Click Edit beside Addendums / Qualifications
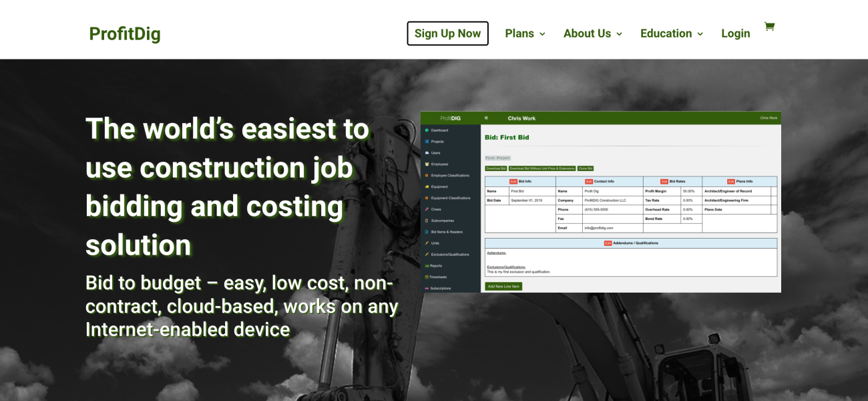This screenshot has height=401, width=868. pos(608,243)
